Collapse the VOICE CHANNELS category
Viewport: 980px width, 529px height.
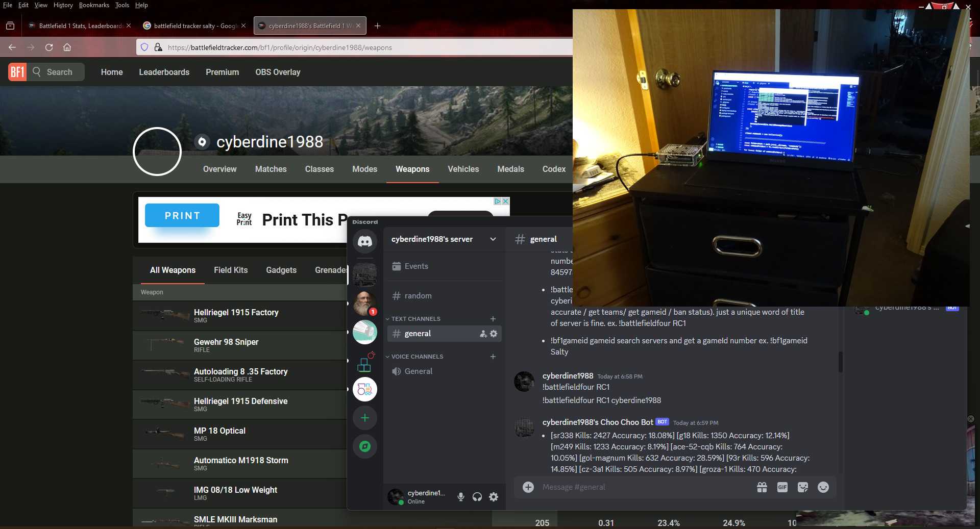416,357
